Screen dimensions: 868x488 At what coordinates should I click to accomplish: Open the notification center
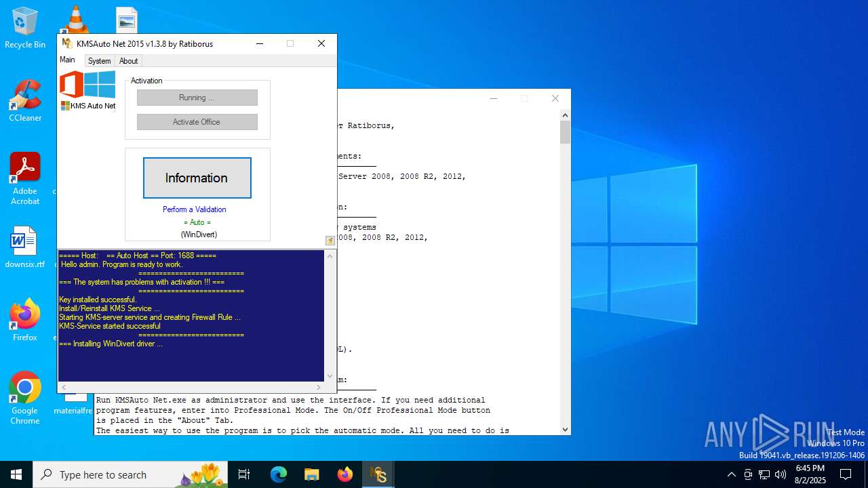coord(846,474)
